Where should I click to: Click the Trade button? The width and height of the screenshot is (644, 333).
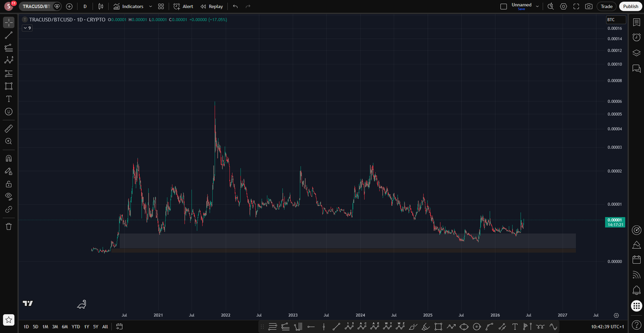606,6
